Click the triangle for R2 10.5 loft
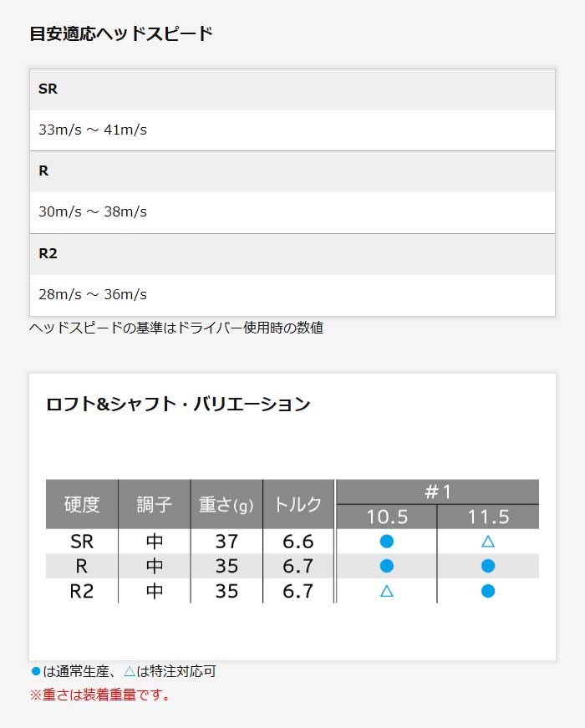The height and width of the screenshot is (728, 585). (x=386, y=591)
